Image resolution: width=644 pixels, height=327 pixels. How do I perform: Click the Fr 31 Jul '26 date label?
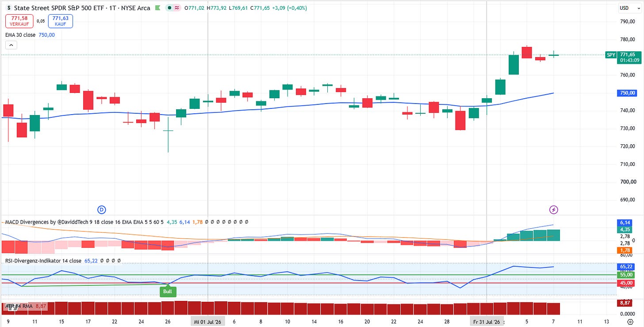pos(487,322)
